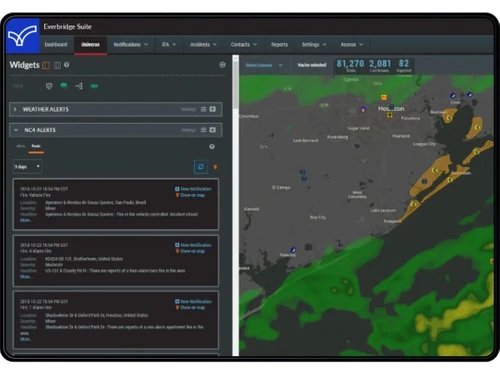This screenshot has height=375, width=500.
Task: Go to the Dashboard tab
Action: click(x=56, y=44)
